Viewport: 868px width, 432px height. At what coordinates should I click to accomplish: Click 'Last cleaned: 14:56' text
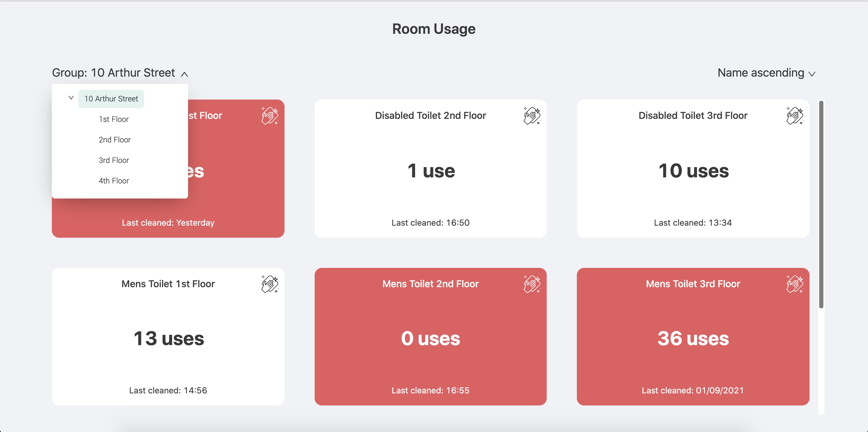click(x=168, y=391)
